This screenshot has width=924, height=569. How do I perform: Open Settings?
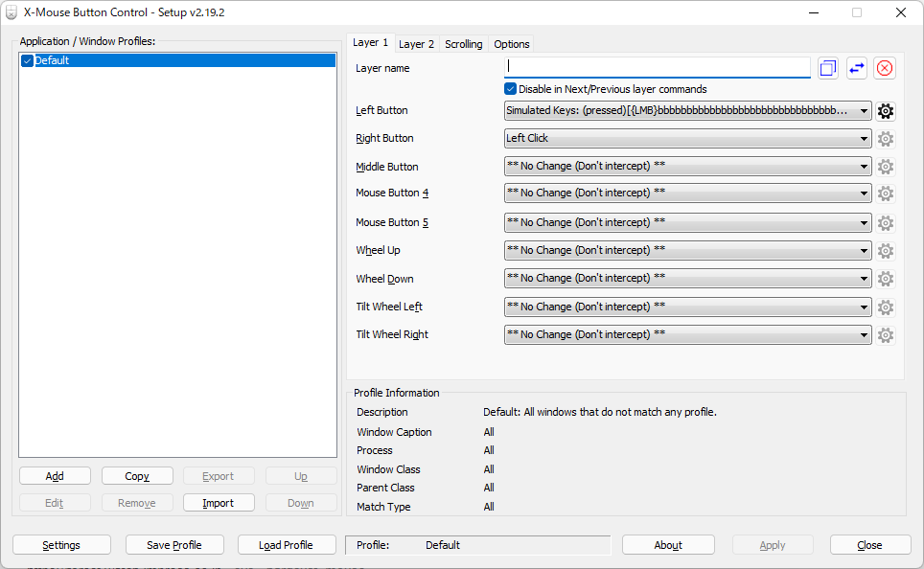pyautogui.click(x=61, y=545)
